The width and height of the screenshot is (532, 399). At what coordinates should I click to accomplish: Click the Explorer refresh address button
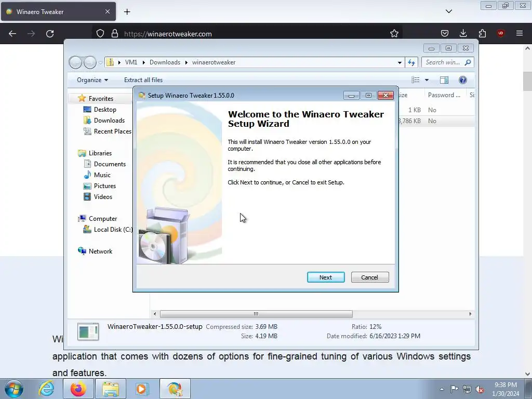click(411, 62)
